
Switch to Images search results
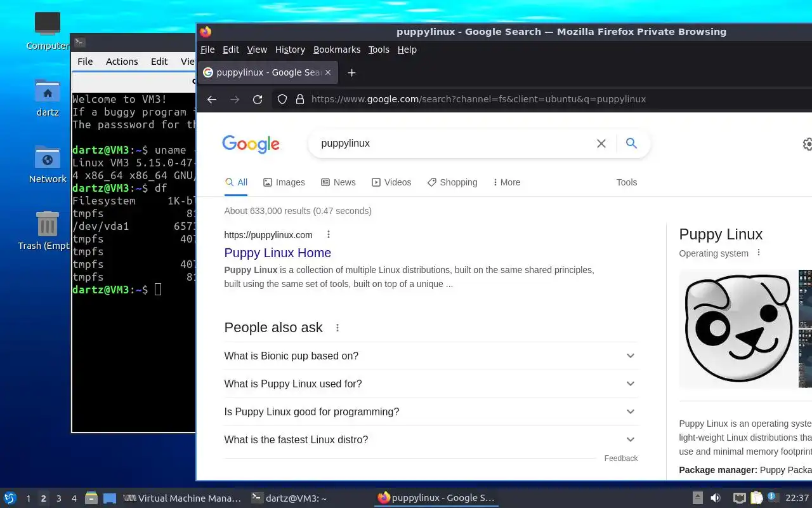(x=284, y=182)
